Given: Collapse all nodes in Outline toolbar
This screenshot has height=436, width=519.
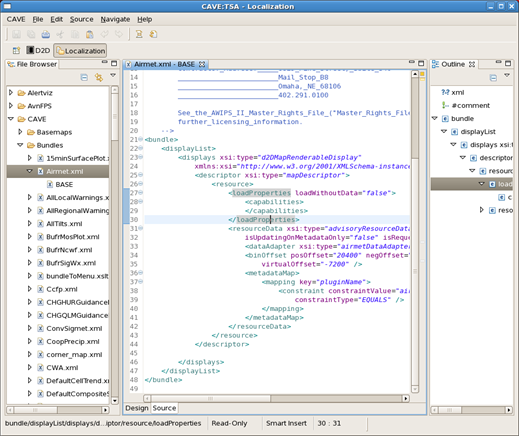Looking at the screenshot, I should point(493,78).
